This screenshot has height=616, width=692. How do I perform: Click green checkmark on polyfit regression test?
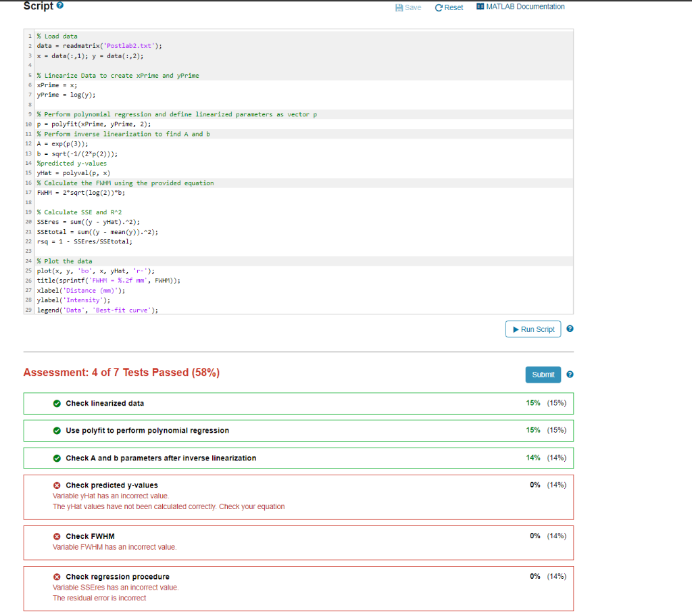[55, 430]
